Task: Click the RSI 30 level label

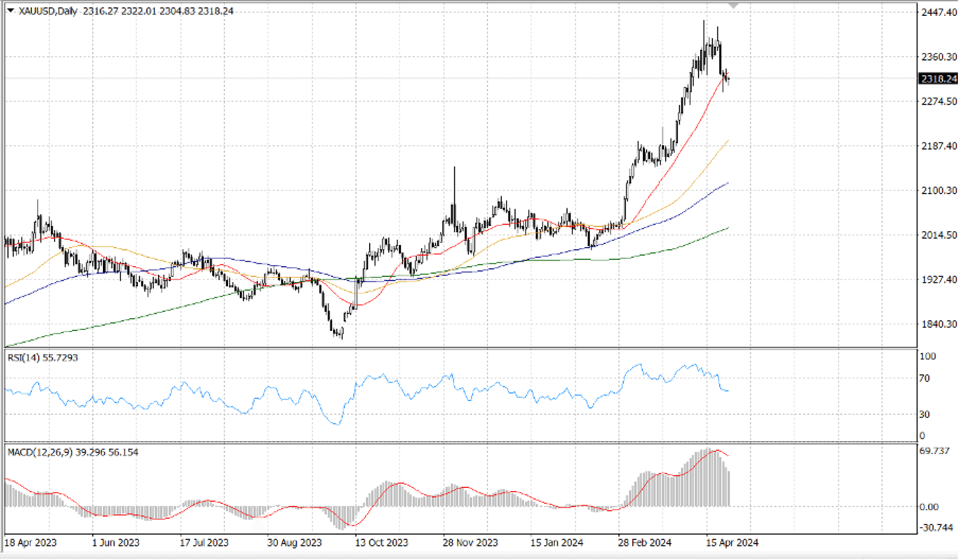Action: (924, 414)
